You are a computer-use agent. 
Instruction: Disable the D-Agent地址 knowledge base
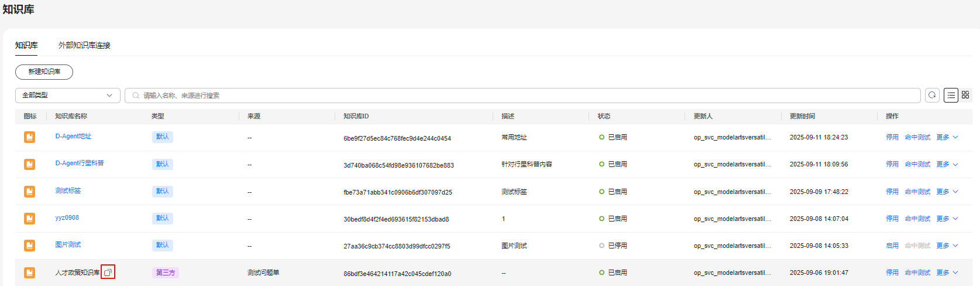coord(892,137)
